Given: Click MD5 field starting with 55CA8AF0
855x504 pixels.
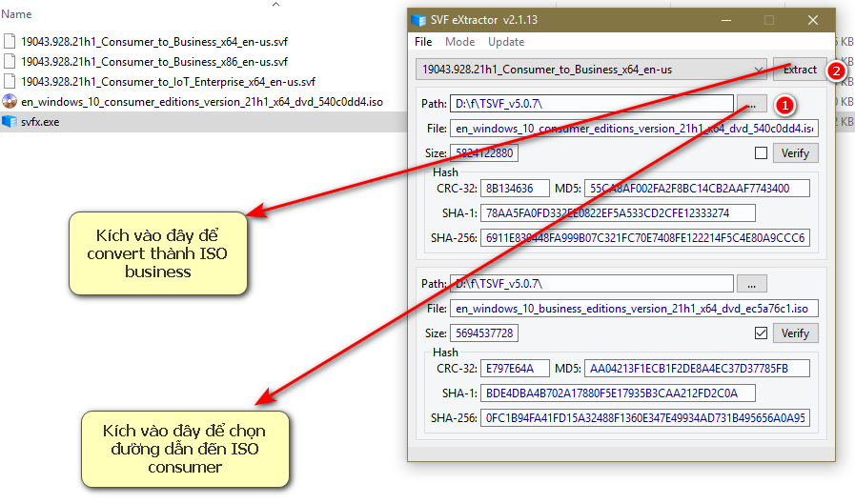Looking at the screenshot, I should pyautogui.click(x=697, y=189).
